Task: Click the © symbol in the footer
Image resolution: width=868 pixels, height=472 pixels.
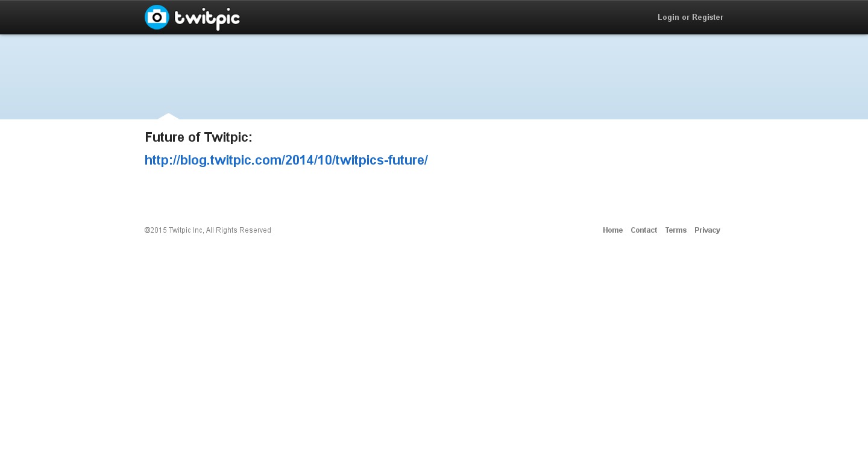Action: tap(147, 230)
